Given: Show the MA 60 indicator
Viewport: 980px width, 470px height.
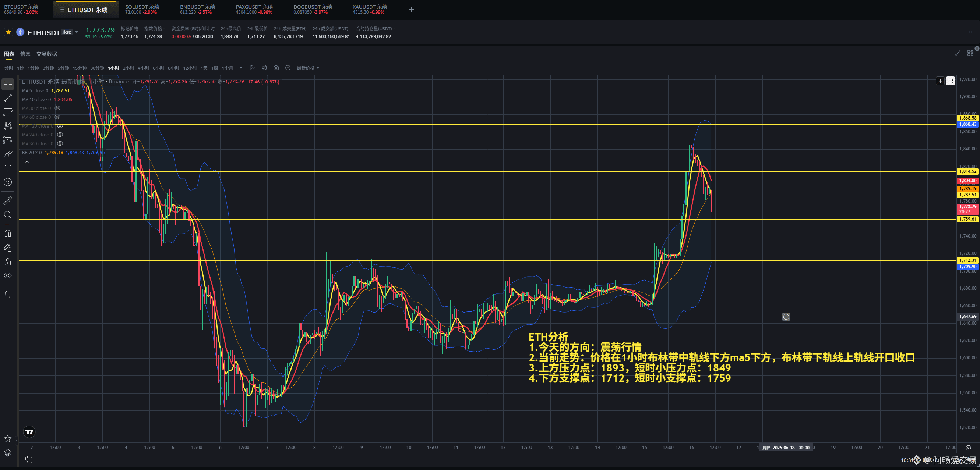Looking at the screenshot, I should [57, 117].
